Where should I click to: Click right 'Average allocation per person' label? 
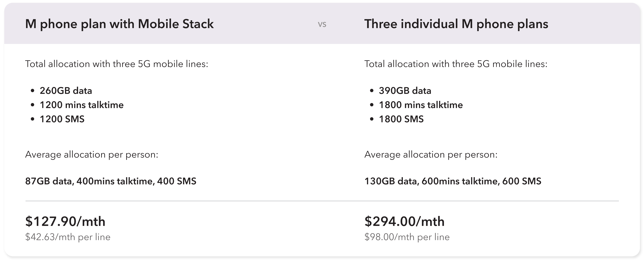(431, 155)
